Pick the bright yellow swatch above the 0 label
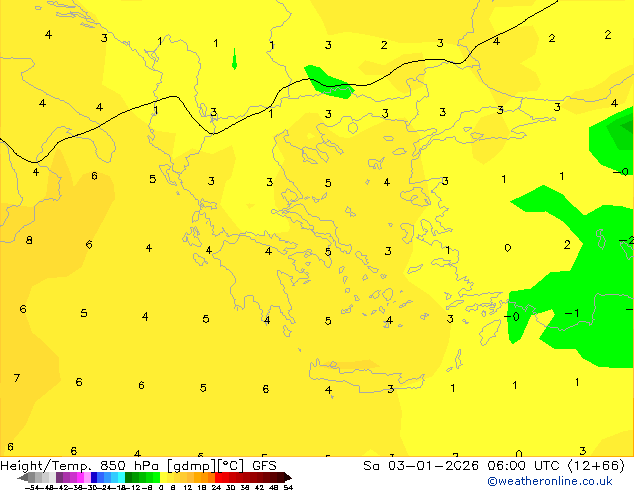Screen dimensions: 634x490 163,478
